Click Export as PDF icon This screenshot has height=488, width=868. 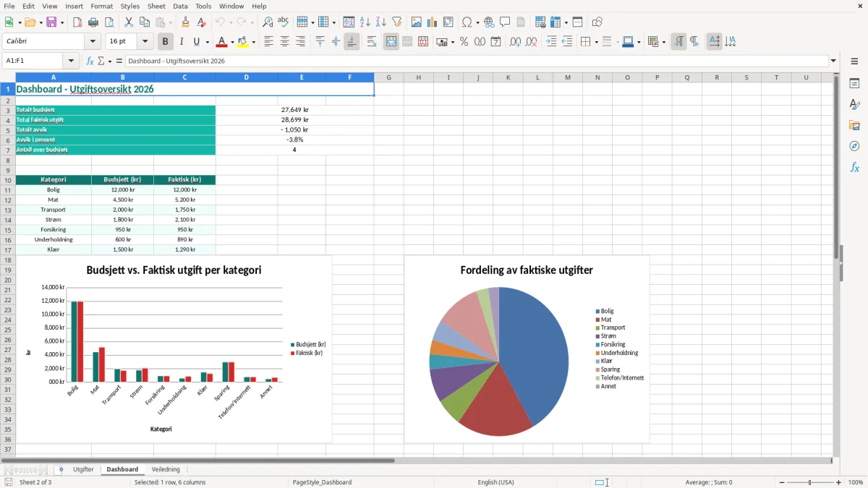(x=77, y=22)
